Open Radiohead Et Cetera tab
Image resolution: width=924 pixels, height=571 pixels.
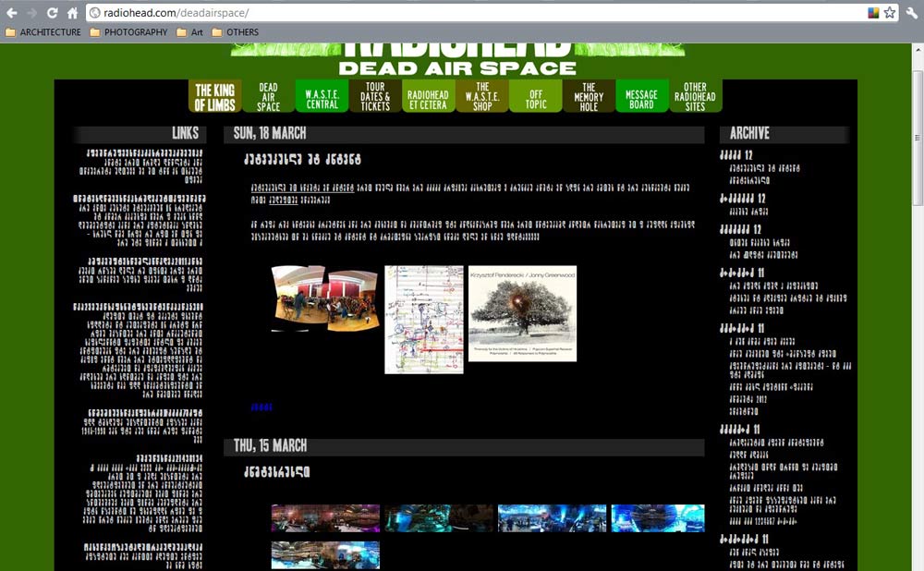[429, 96]
